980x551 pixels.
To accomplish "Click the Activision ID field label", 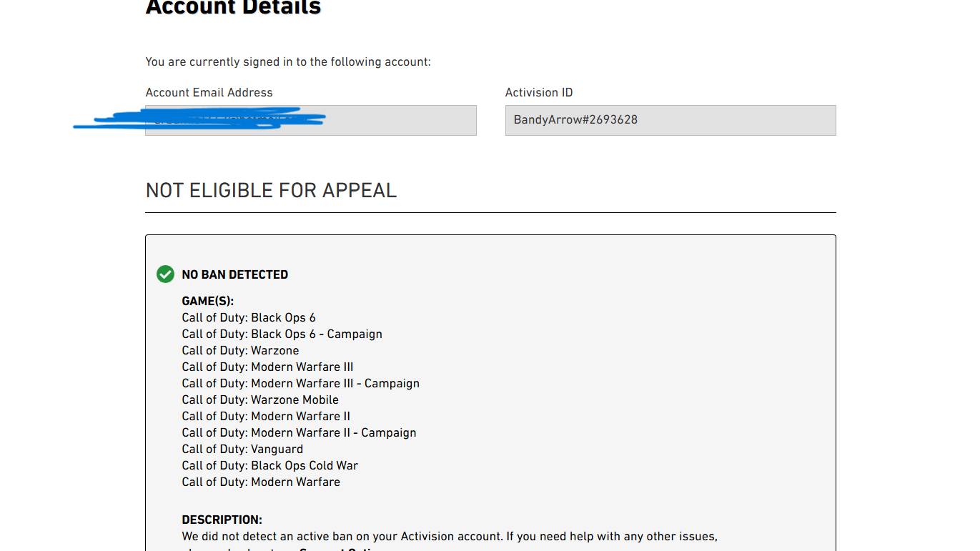I will pos(538,93).
